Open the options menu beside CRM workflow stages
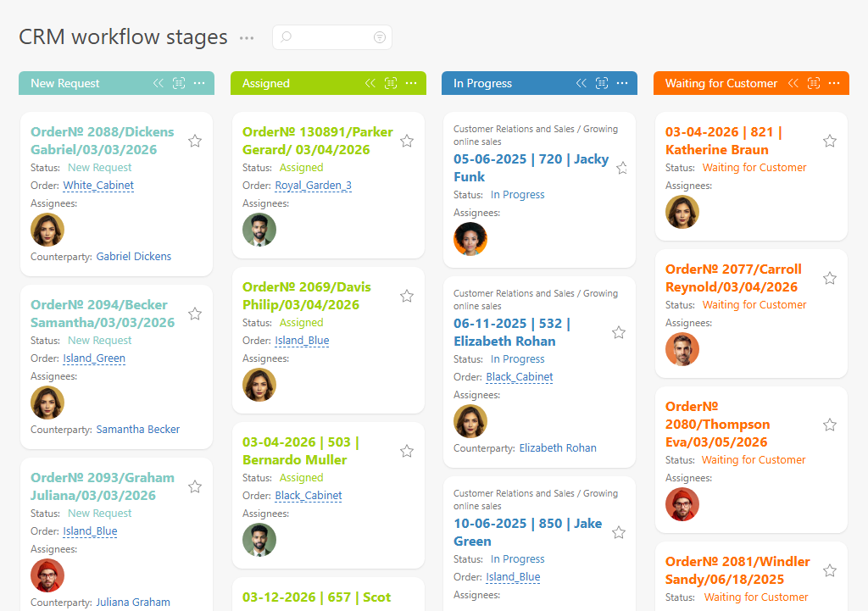This screenshot has width=868, height=611. coord(247,37)
